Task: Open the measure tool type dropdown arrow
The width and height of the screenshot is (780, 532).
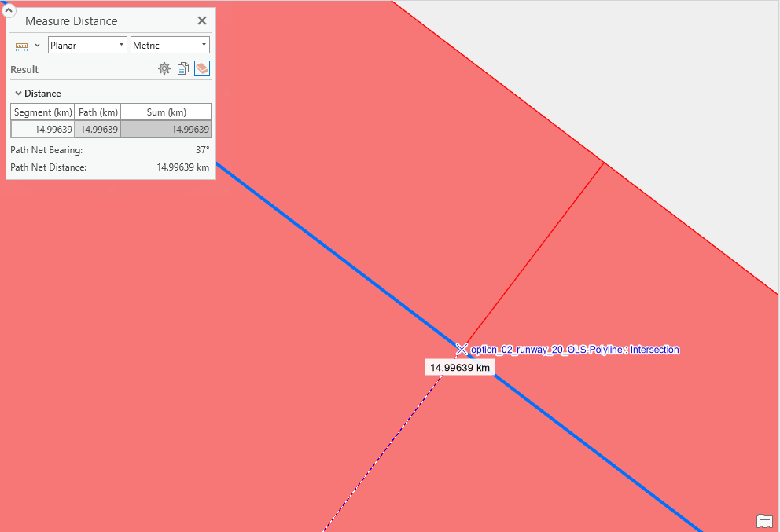Action: [36, 45]
